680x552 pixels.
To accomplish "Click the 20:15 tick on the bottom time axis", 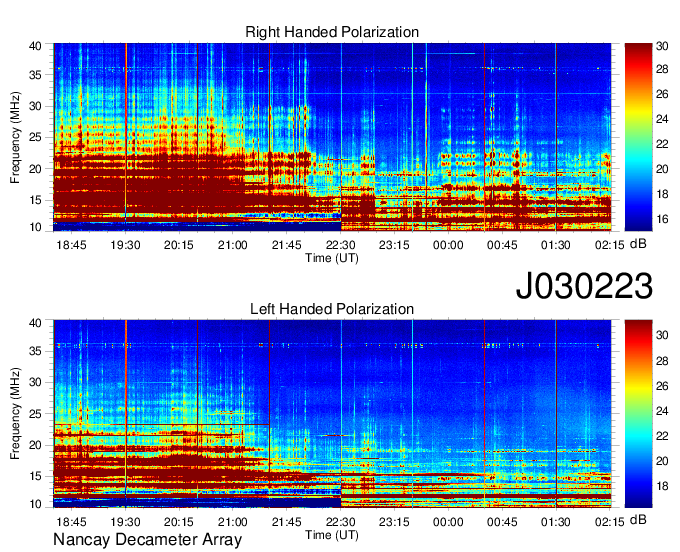I will click(x=179, y=523).
